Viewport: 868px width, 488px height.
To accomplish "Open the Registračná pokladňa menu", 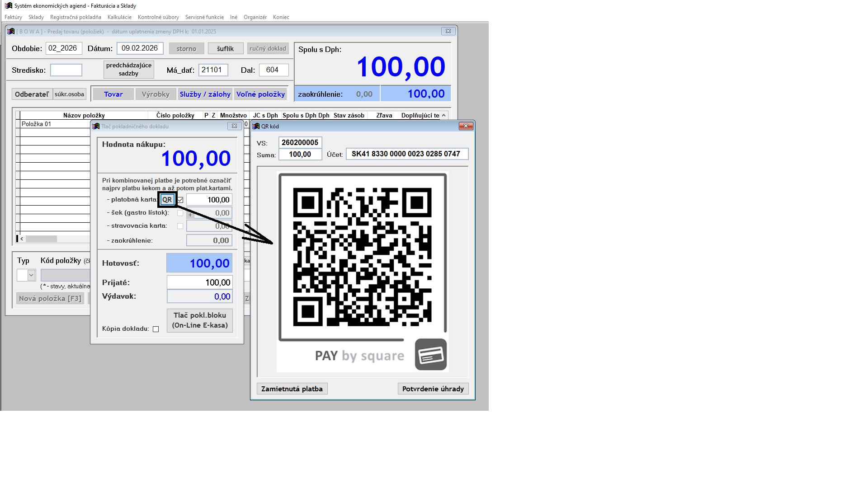I will click(x=75, y=17).
